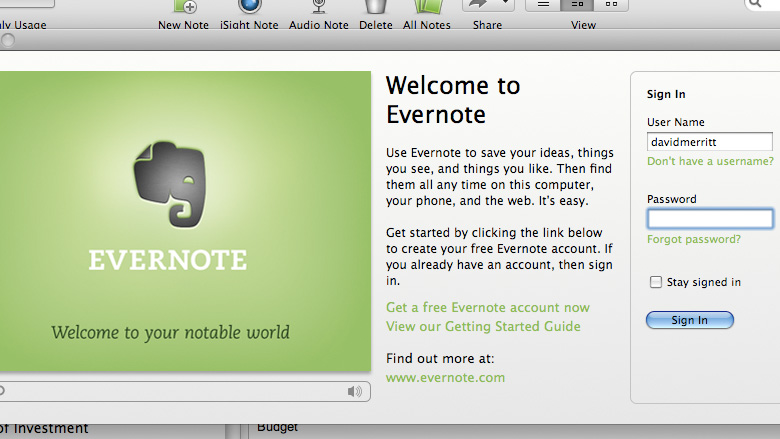Viewport: 780px width, 439px height.
Task: Start an Audio Note recording
Action: point(319,8)
